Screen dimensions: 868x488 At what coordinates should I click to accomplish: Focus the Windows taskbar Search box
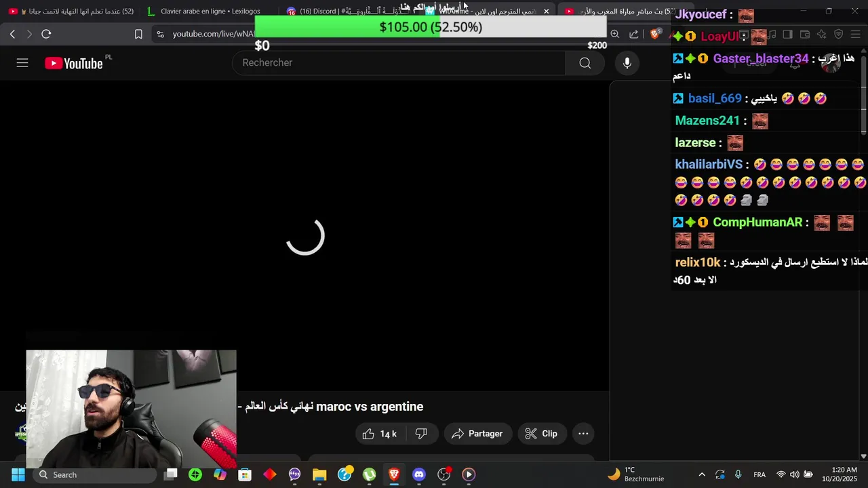click(x=94, y=474)
